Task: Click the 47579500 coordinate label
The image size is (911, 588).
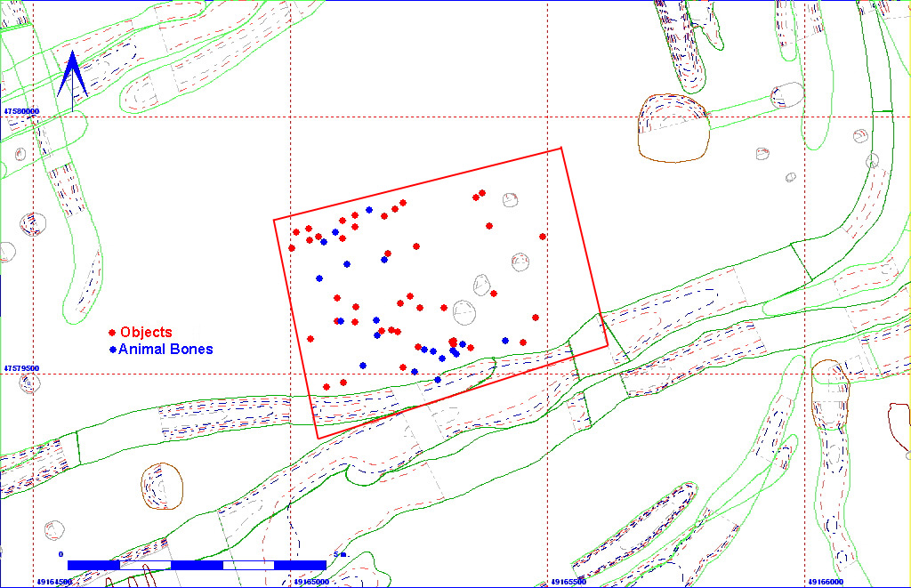Action: click(x=22, y=367)
